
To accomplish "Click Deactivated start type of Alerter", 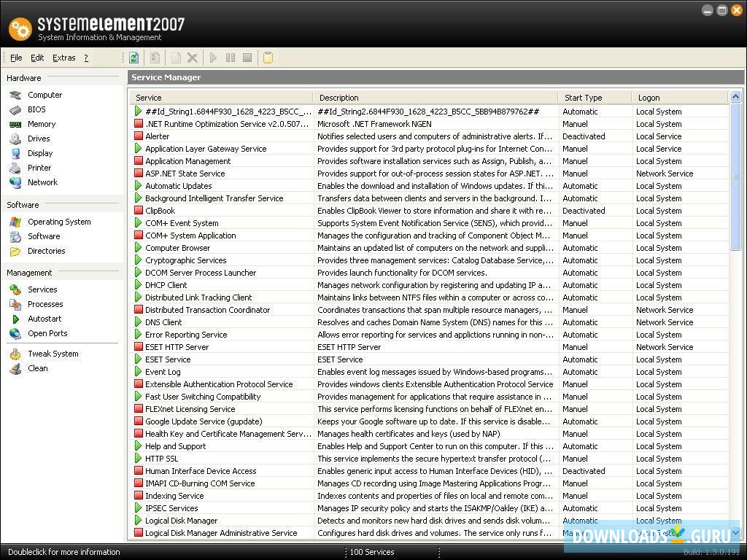I will (x=584, y=136).
